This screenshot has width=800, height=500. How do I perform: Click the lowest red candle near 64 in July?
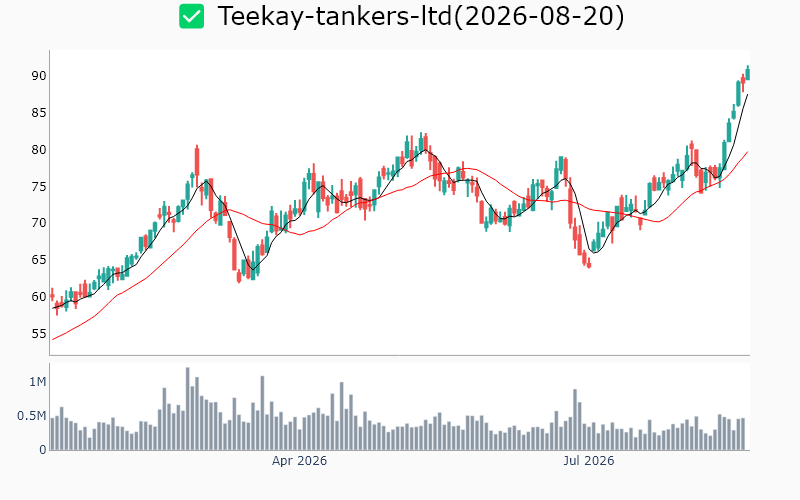[589, 263]
